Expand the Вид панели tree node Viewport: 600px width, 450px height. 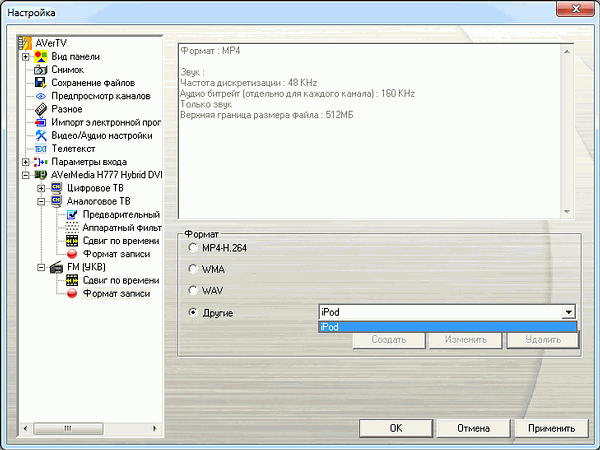[x=25, y=57]
